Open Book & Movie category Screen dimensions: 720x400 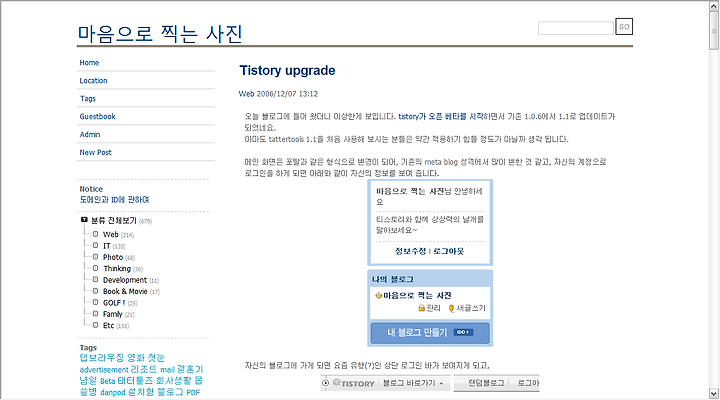pyautogui.click(x=125, y=292)
